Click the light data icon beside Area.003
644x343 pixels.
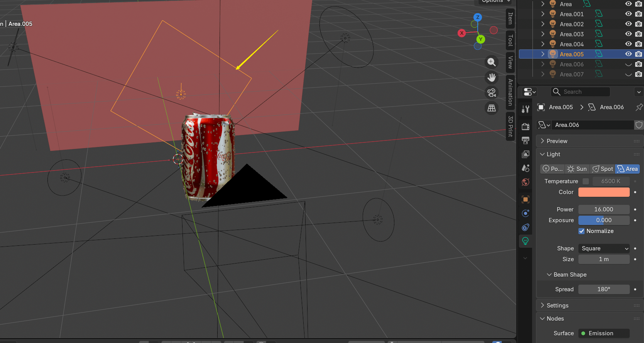point(598,34)
